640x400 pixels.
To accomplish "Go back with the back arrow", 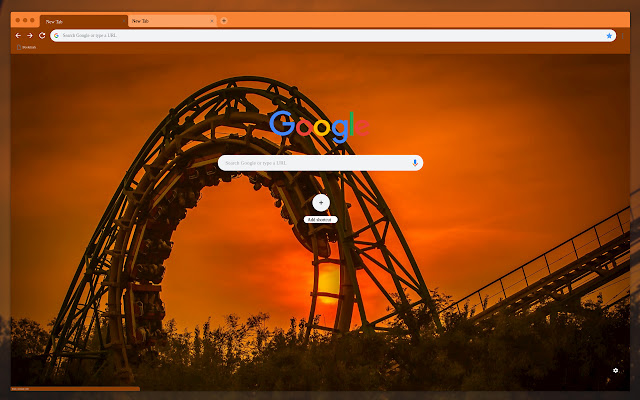I will 18,36.
